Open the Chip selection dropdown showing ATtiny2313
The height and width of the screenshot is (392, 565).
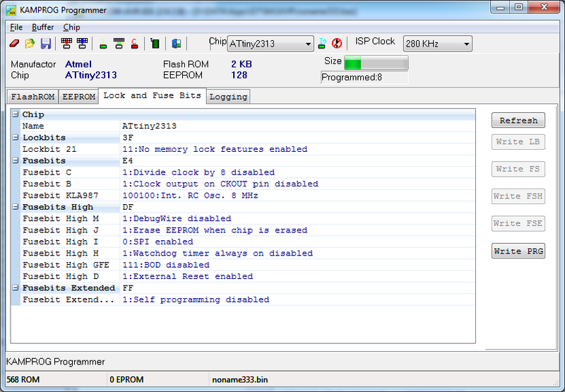coord(270,44)
